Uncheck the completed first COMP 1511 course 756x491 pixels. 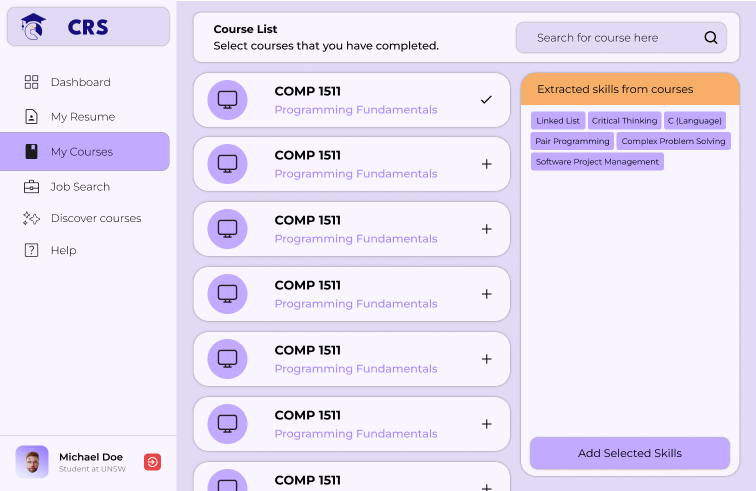(x=486, y=100)
